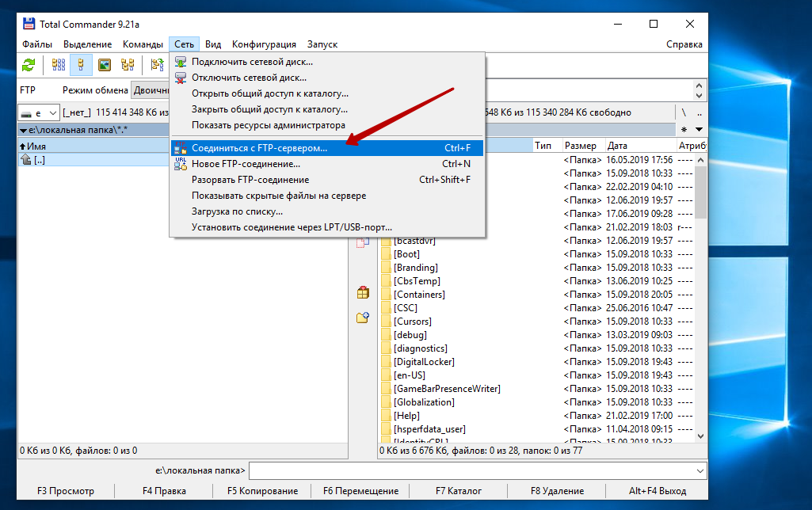Click the green Reread source refresh icon
The width and height of the screenshot is (812, 510).
(29, 65)
